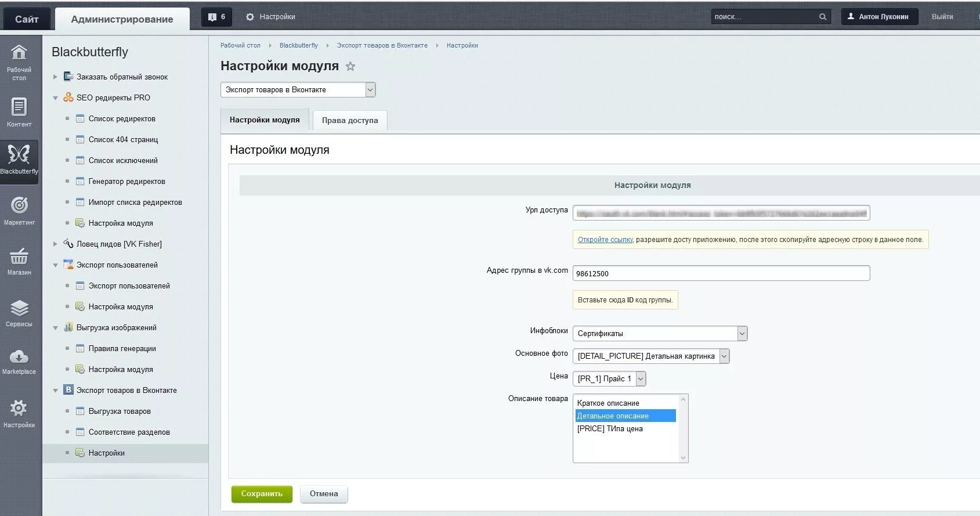Click the Отмена button
Viewport: 980px width, 516px height.
324,494
